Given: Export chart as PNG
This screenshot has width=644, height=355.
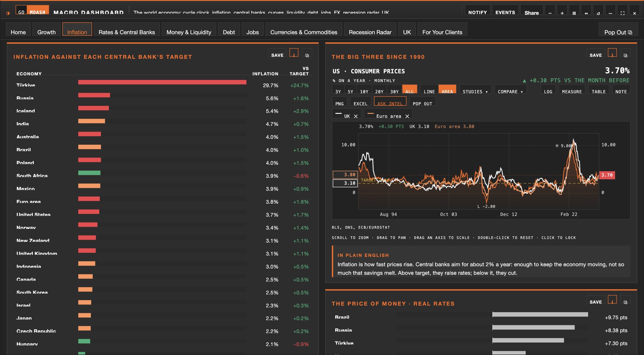Looking at the screenshot, I should tap(339, 101).
